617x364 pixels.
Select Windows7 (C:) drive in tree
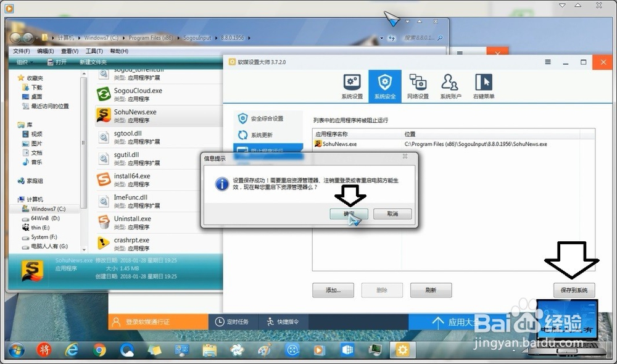44,209
